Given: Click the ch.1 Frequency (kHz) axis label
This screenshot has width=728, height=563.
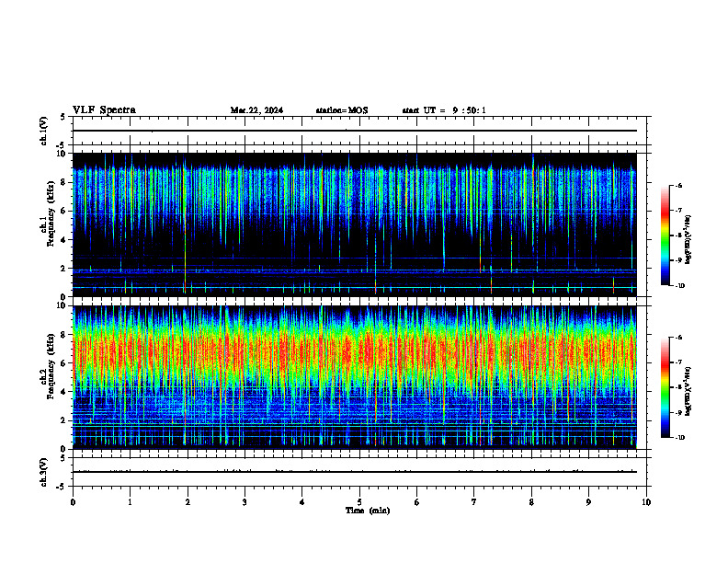Looking at the screenshot, I should point(47,213).
